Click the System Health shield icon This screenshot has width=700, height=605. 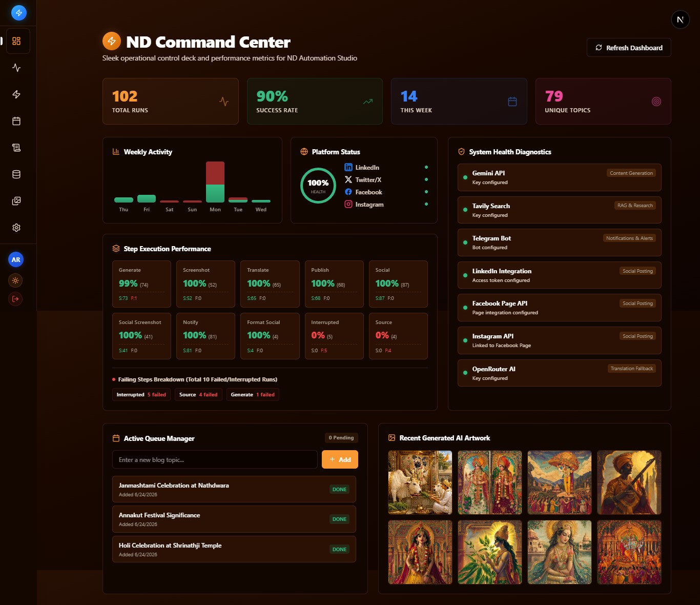461,152
